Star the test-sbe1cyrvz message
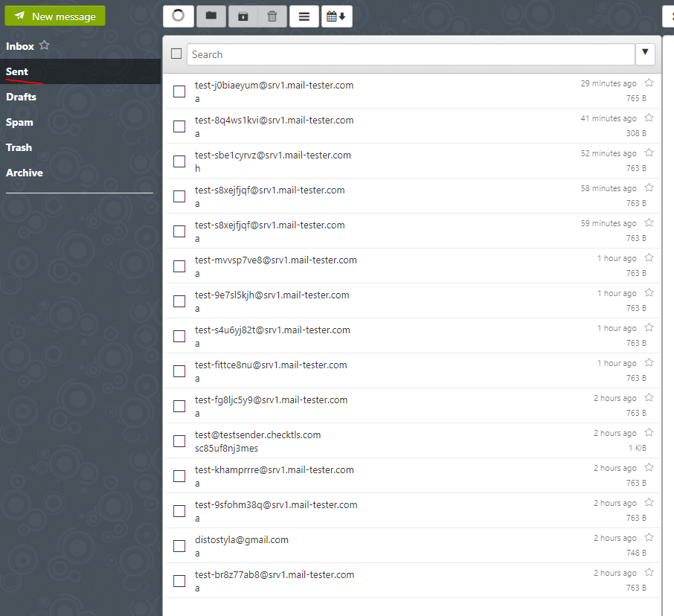Image resolution: width=674 pixels, height=616 pixels. (x=649, y=153)
